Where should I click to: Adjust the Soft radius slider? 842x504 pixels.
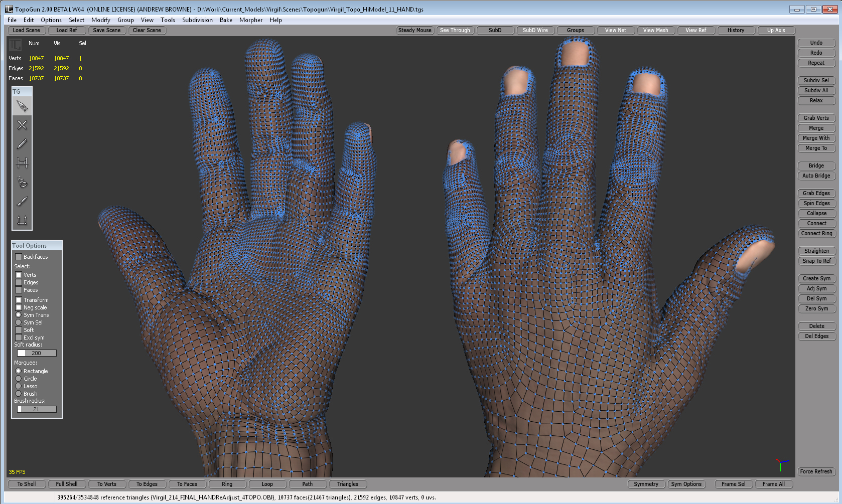pyautogui.click(x=37, y=353)
